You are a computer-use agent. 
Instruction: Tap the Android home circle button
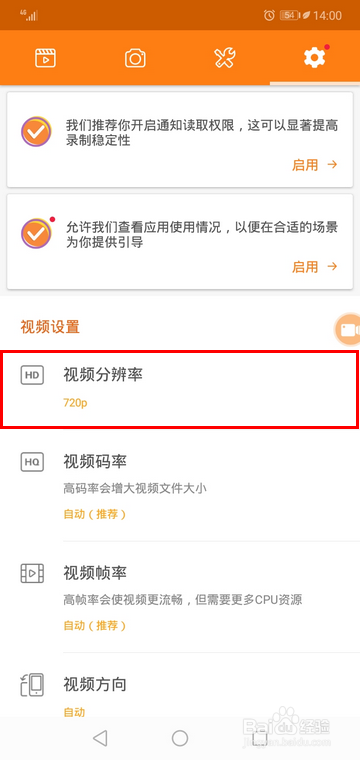180,738
